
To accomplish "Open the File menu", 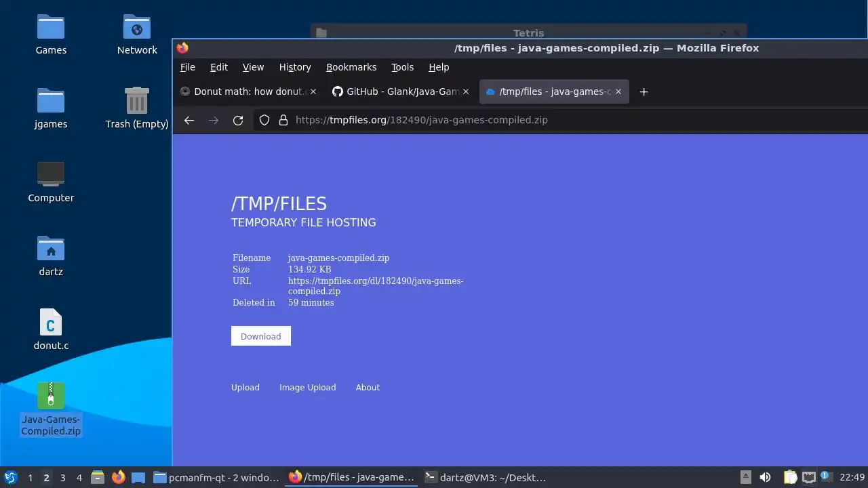I will point(188,67).
